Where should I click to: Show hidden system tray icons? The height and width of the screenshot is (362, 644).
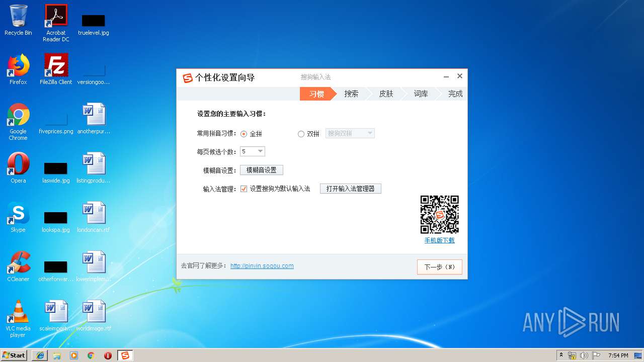[x=561, y=355]
